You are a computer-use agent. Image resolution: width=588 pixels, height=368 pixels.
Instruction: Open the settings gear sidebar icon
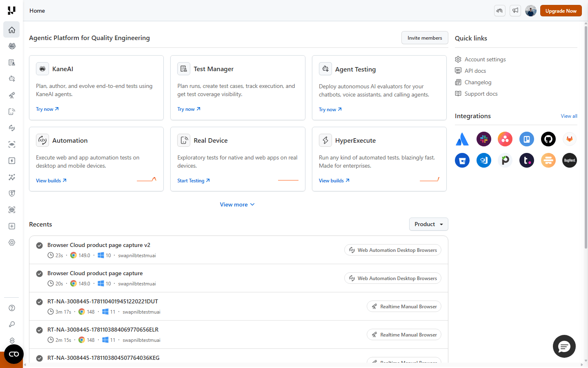(12, 242)
